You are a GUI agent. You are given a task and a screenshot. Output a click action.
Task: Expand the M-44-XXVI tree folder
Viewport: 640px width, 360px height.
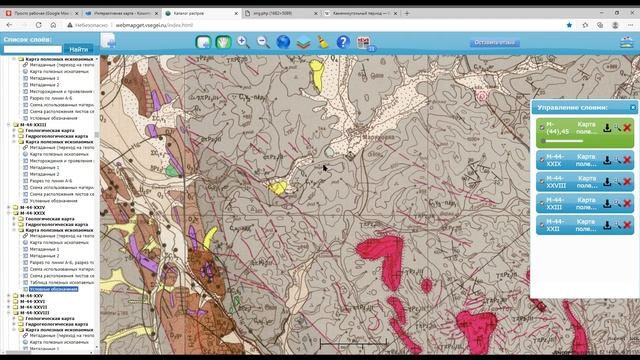click(x=9, y=301)
